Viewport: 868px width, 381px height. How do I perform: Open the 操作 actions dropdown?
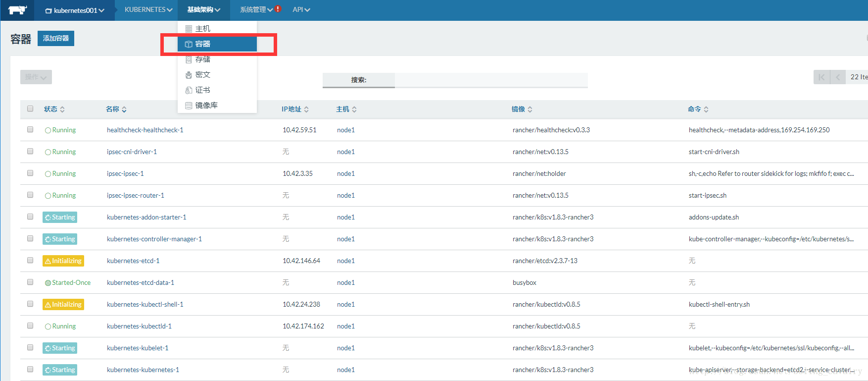tap(36, 77)
